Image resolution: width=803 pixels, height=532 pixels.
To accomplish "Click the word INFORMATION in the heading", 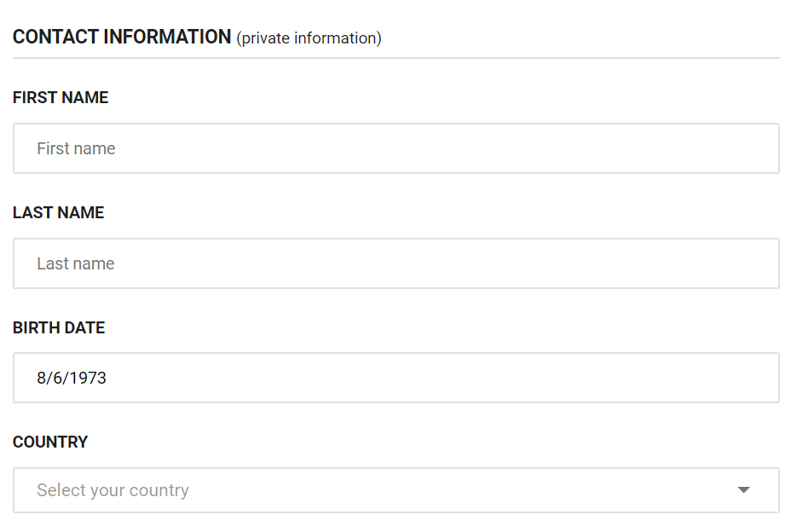I will [x=167, y=38].
